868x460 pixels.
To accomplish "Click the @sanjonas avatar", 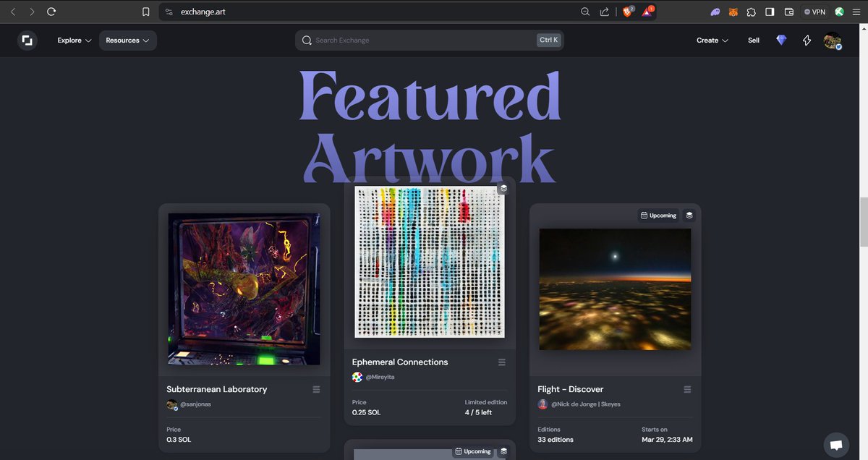I will click(171, 404).
